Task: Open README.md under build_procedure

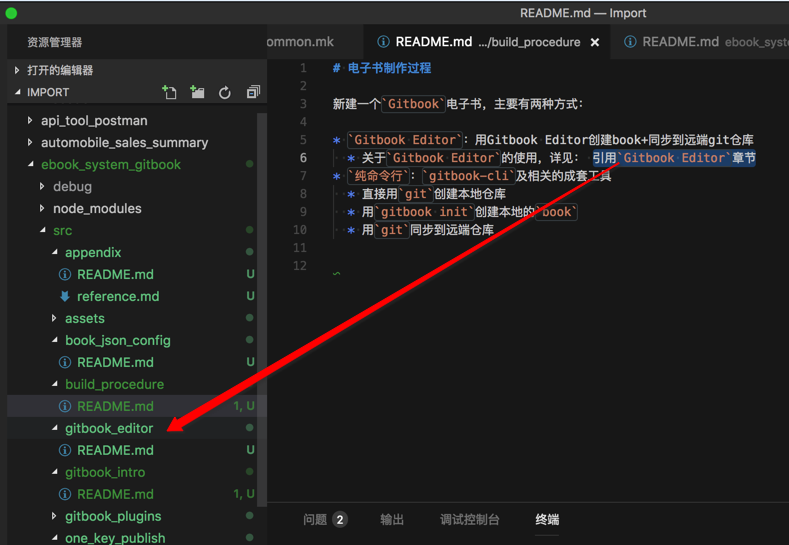Action: [115, 406]
